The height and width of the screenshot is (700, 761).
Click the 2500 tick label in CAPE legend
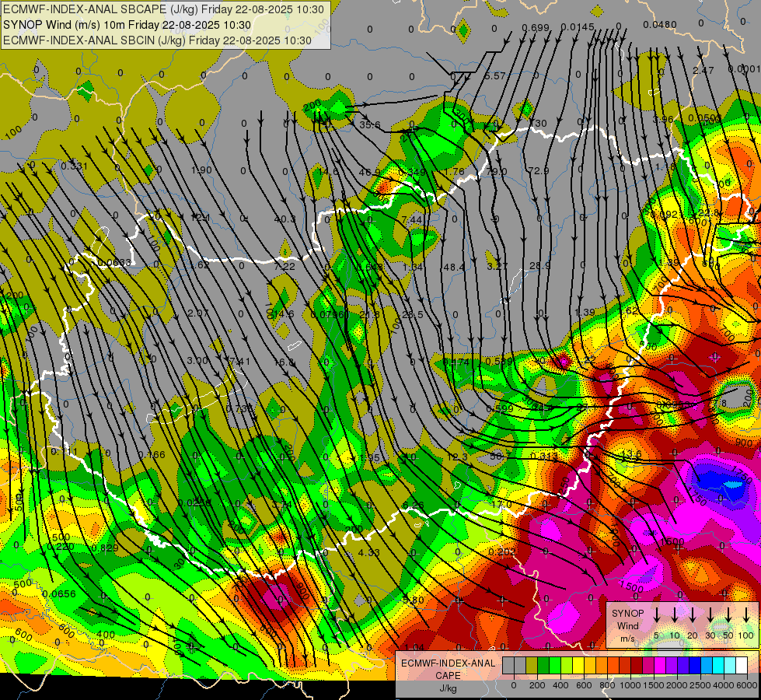tap(700, 685)
